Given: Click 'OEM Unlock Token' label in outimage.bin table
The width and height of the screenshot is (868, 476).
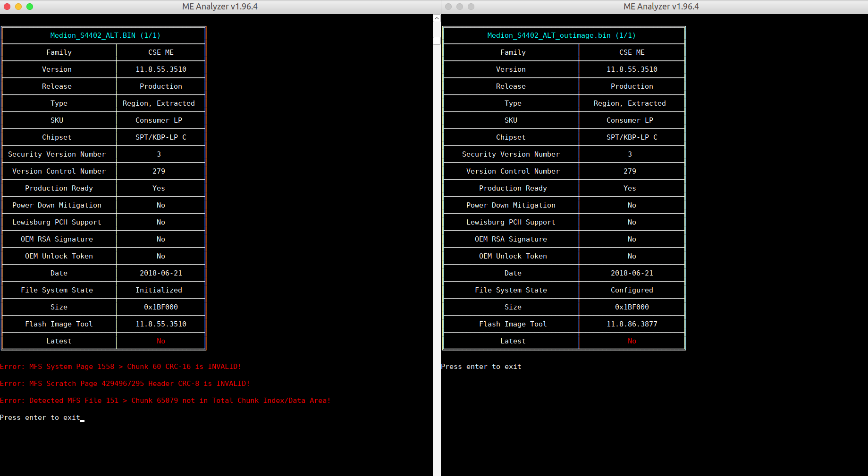Looking at the screenshot, I should (x=513, y=256).
